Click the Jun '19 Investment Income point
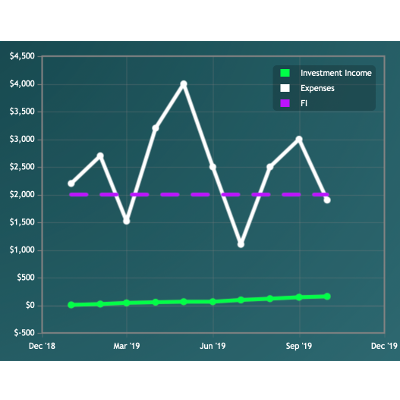Image resolution: width=400 pixels, height=400 pixels. coord(213,302)
